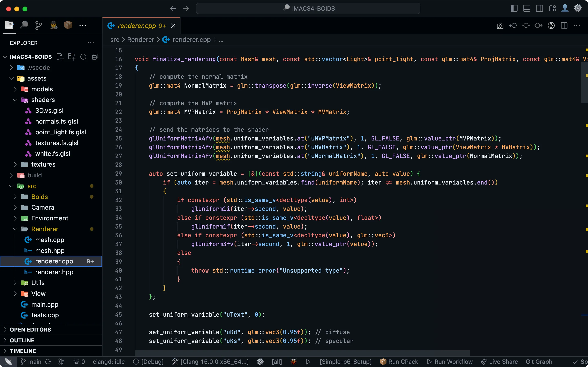
Task: Click the Refresh Explorer icon
Action: [x=83, y=57]
